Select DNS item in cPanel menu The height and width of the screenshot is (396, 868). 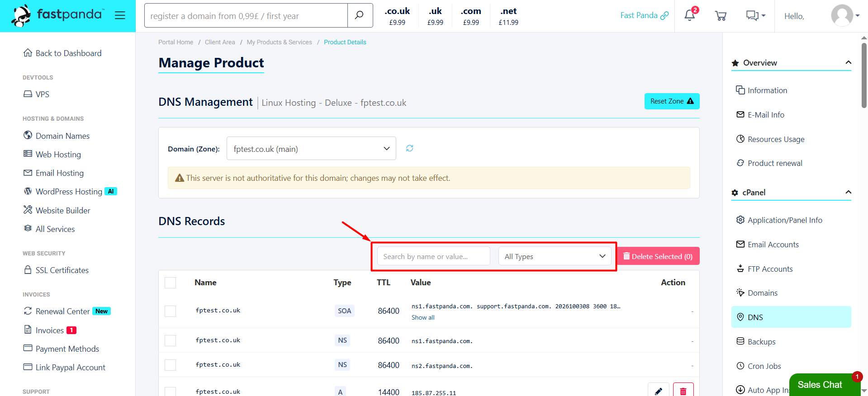click(x=791, y=317)
